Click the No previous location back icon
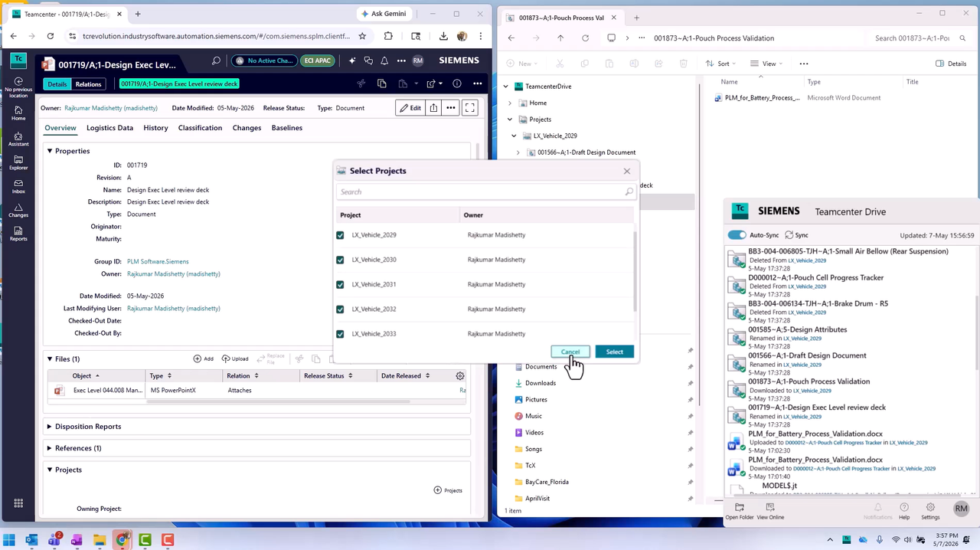Screen dimensions: 980x550 (x=18, y=81)
